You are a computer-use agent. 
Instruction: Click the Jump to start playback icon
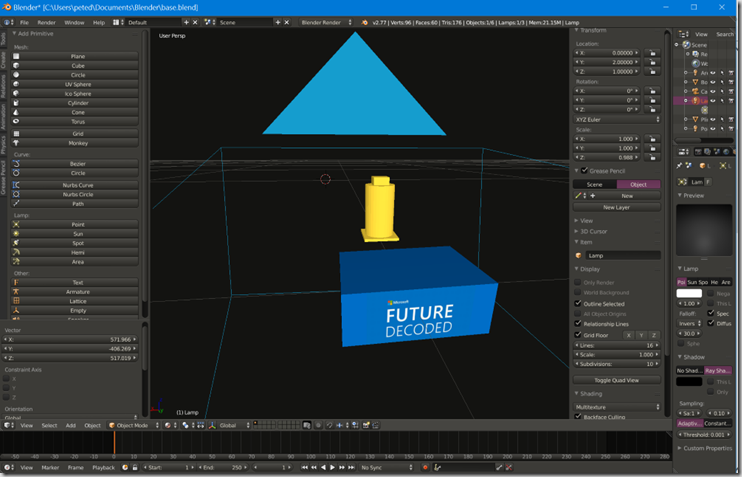[x=304, y=468]
